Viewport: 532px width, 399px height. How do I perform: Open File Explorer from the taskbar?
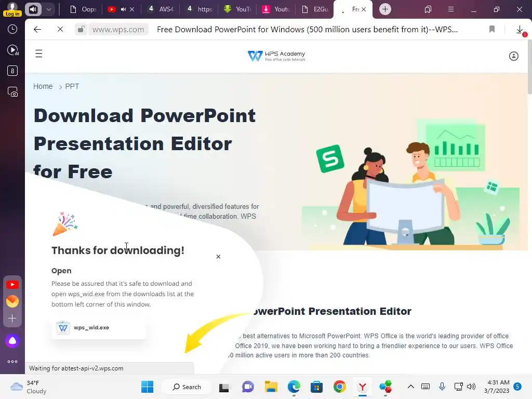click(x=271, y=387)
